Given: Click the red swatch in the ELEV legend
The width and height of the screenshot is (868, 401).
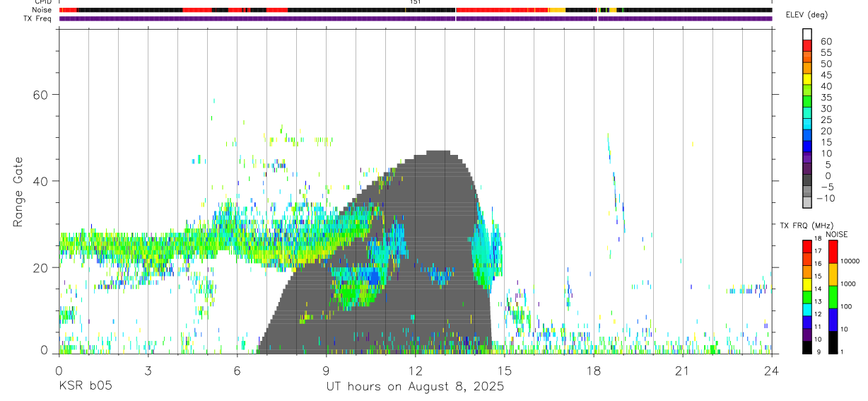Looking at the screenshot, I should pos(807,45).
